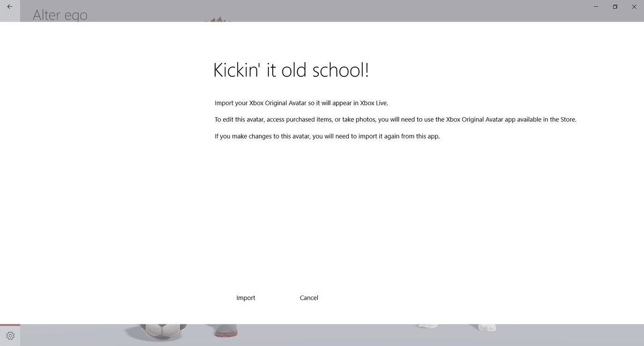644x346 pixels.
Task: Click the "If you make changes" sentence
Action: (327, 136)
